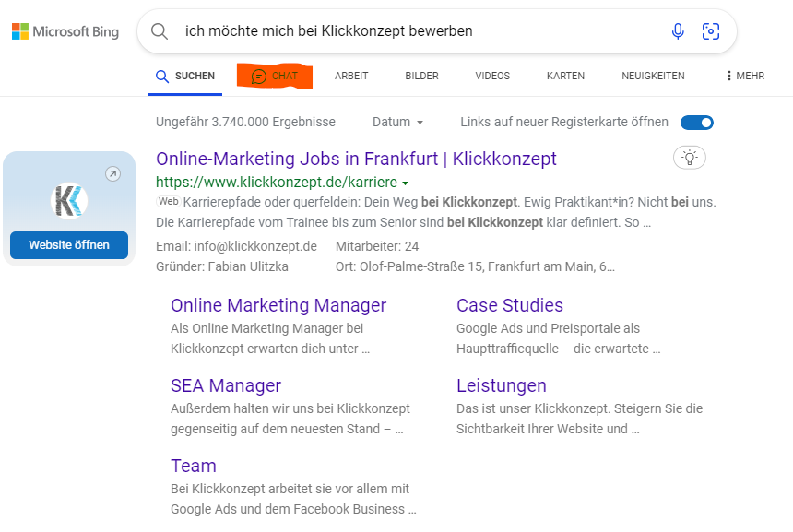Image resolution: width=793 pixels, height=532 pixels.
Task: Start voice search with microphone icon
Action: 678,31
